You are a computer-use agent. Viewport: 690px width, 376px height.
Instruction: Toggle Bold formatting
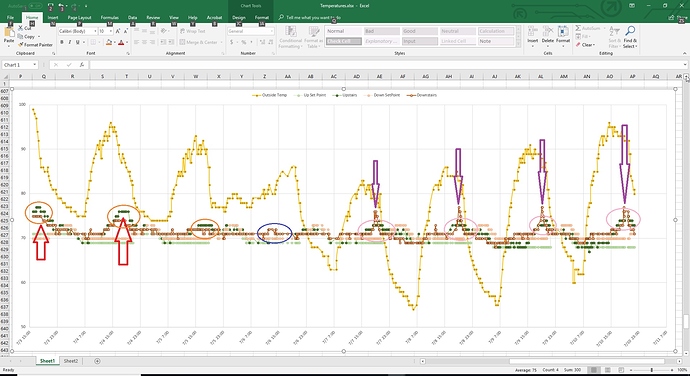click(x=62, y=42)
